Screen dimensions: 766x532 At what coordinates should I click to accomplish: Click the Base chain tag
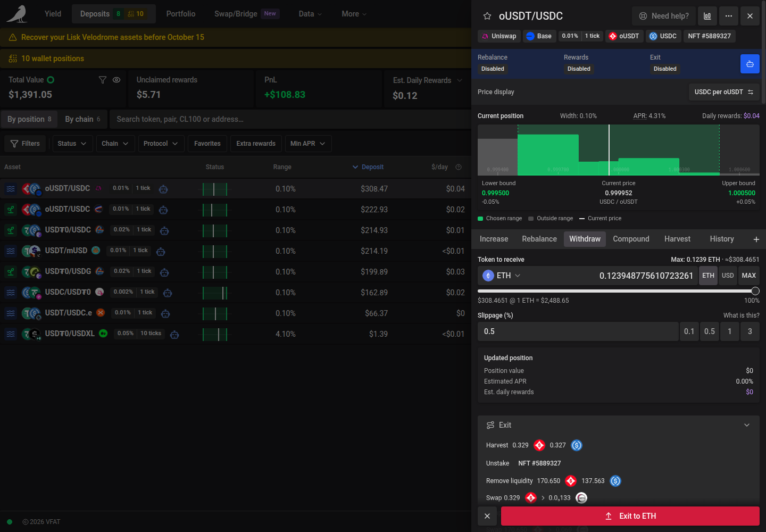click(539, 36)
